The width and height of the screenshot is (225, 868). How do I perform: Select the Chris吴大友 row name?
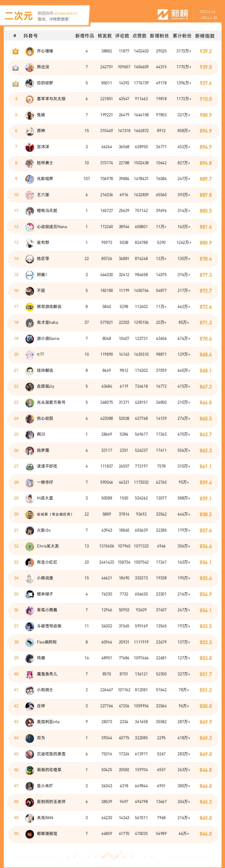pos(48,546)
